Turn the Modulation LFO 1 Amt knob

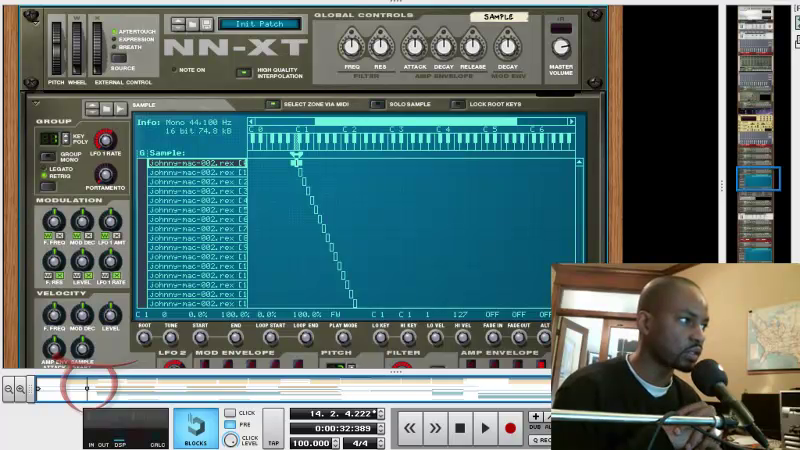click(x=110, y=221)
